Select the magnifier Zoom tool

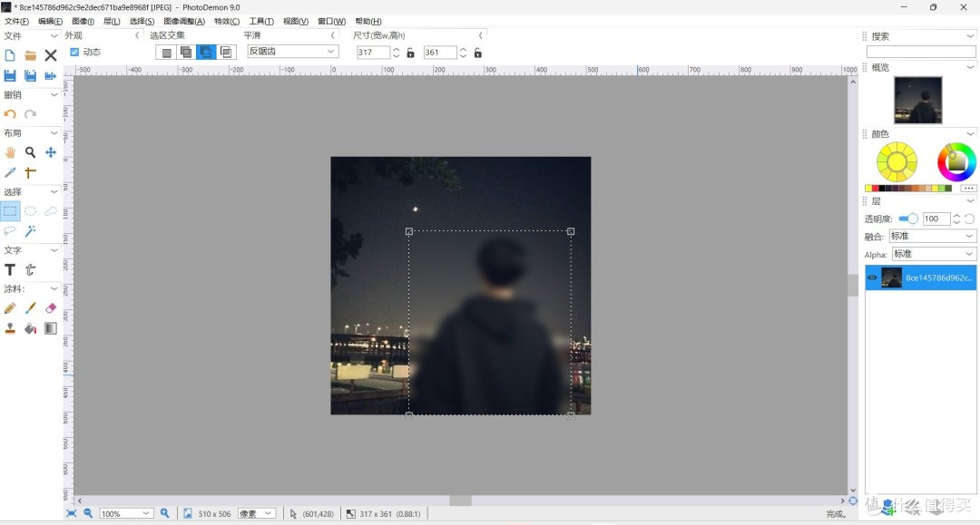(30, 152)
